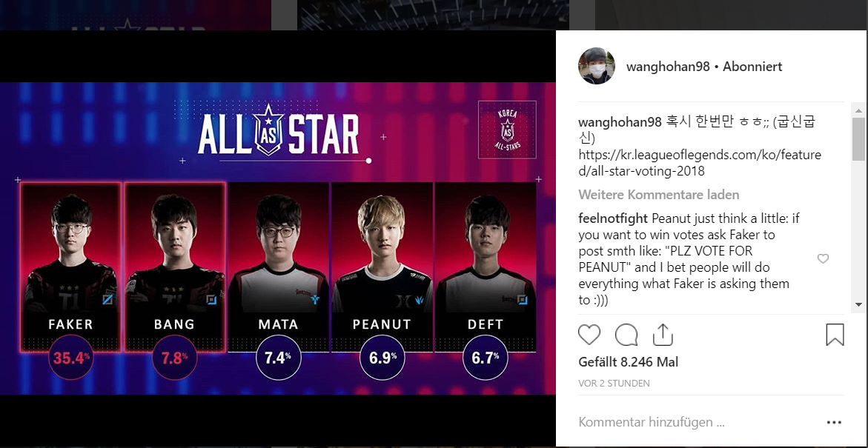View likes count Gefällt 8.246 Mal
Image resolution: width=868 pixels, height=448 pixels.
(x=629, y=362)
